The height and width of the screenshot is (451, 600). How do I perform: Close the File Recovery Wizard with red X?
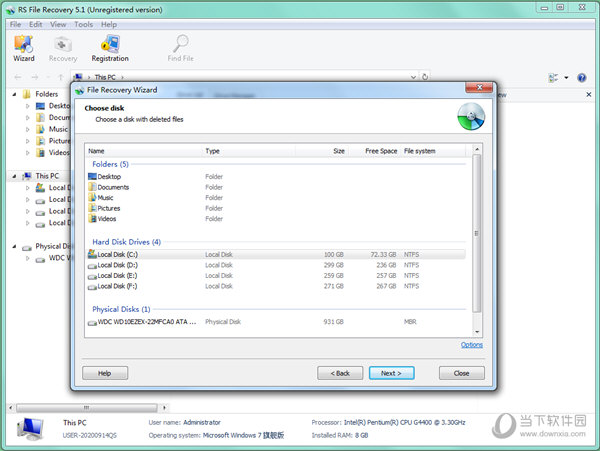tap(479, 87)
